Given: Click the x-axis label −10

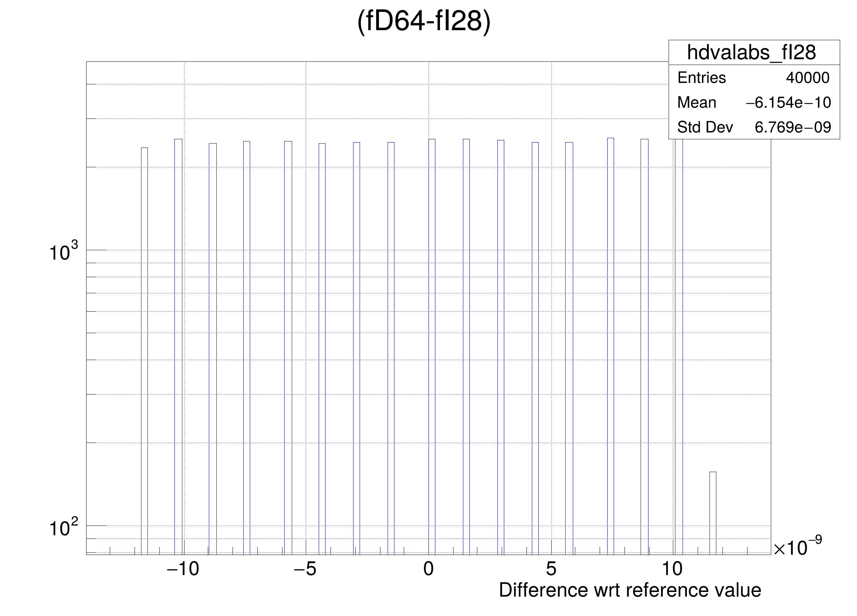Looking at the screenshot, I should point(183,569).
